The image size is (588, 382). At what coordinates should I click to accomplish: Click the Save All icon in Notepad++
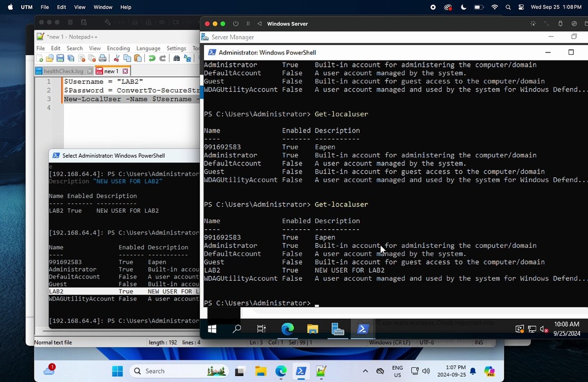click(x=71, y=58)
